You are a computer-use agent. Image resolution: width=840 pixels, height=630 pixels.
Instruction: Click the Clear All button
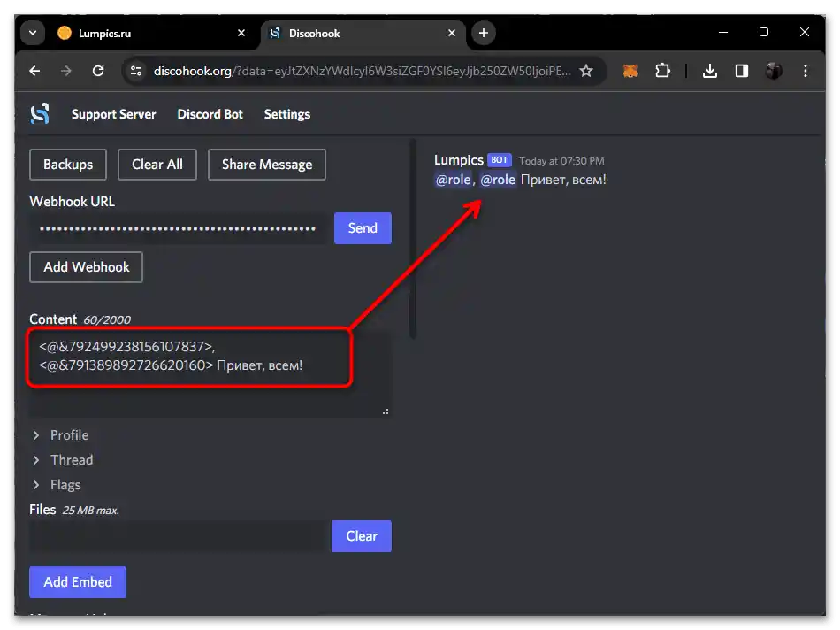(157, 164)
